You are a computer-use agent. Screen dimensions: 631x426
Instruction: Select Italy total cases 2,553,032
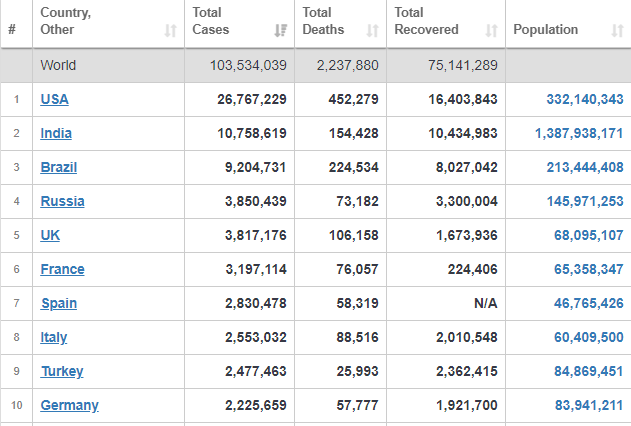(x=256, y=337)
